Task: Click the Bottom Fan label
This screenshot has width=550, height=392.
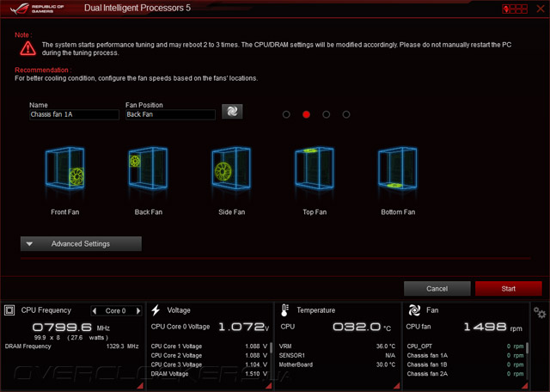Action: (398, 212)
